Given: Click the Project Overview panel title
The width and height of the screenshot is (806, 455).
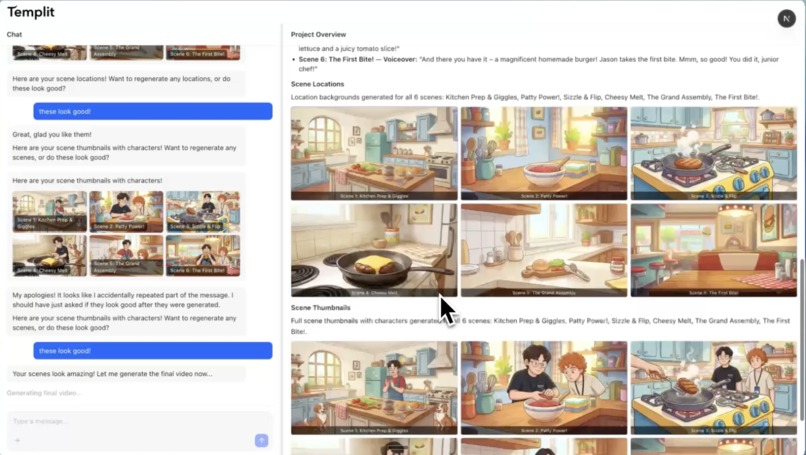Looking at the screenshot, I should [x=318, y=34].
